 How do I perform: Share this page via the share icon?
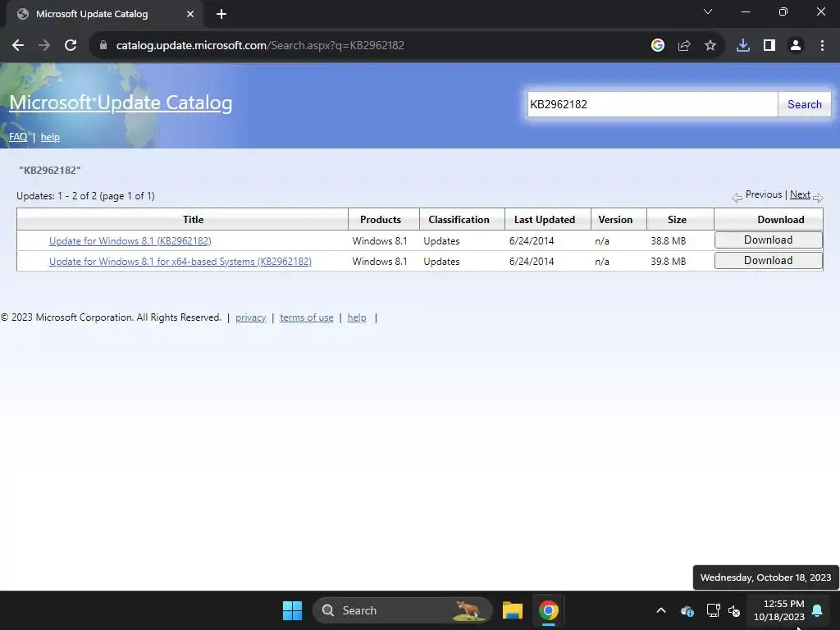pos(684,46)
